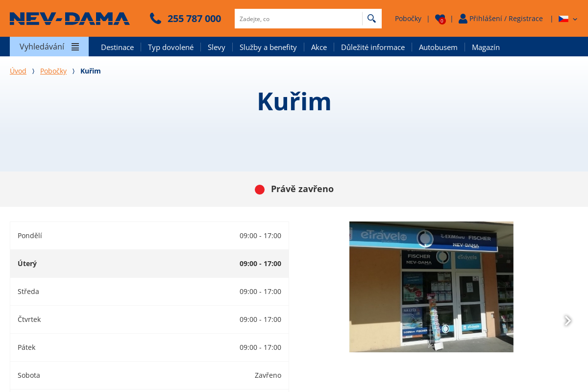Select the Czech flag language icon
Screen dimensions: 588x392
[x=563, y=19]
